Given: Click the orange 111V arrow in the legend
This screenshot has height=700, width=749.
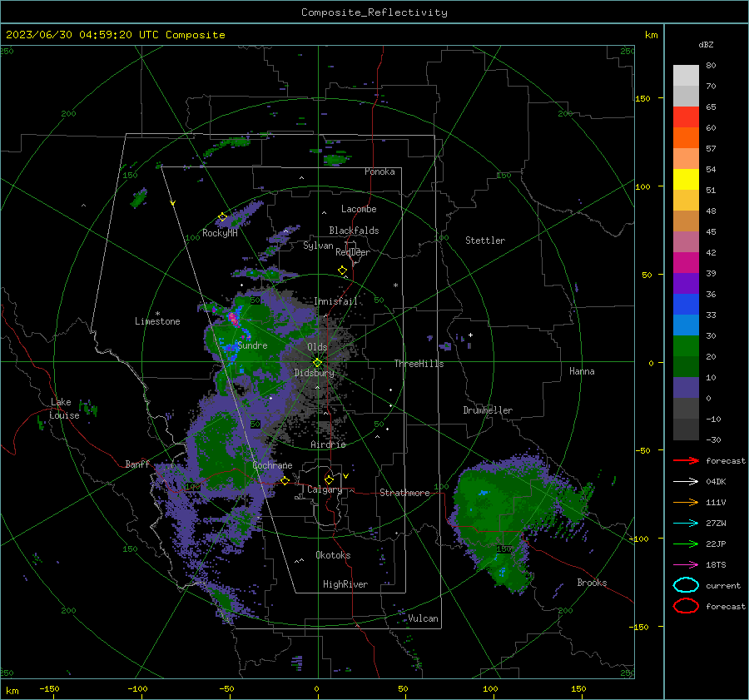Looking at the screenshot, I should pyautogui.click(x=686, y=502).
